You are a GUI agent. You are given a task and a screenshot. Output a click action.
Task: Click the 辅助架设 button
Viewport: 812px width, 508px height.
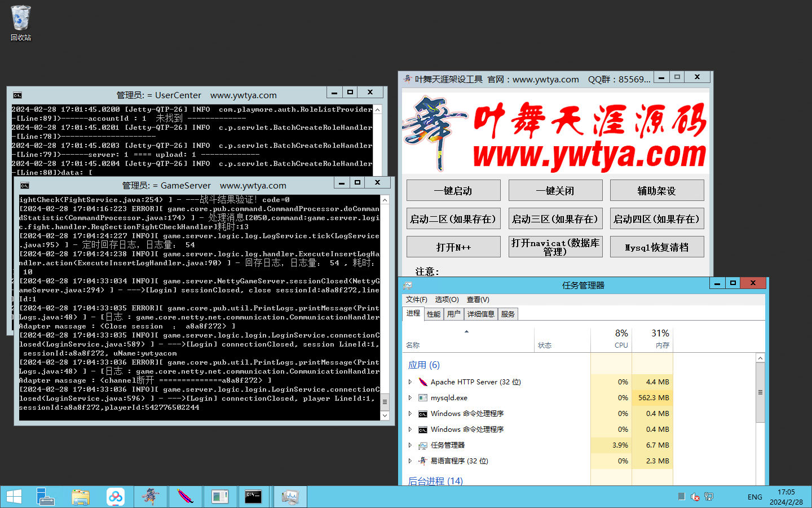pos(657,190)
